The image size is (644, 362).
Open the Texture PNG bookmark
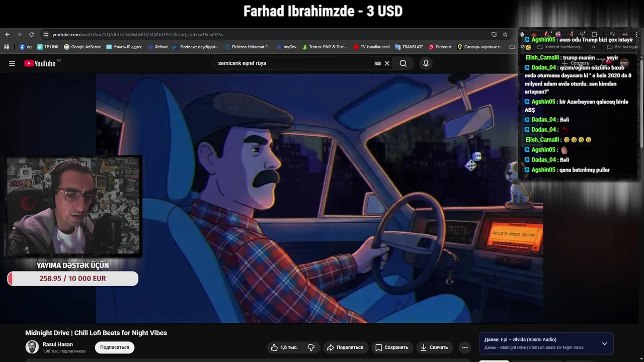(x=325, y=47)
